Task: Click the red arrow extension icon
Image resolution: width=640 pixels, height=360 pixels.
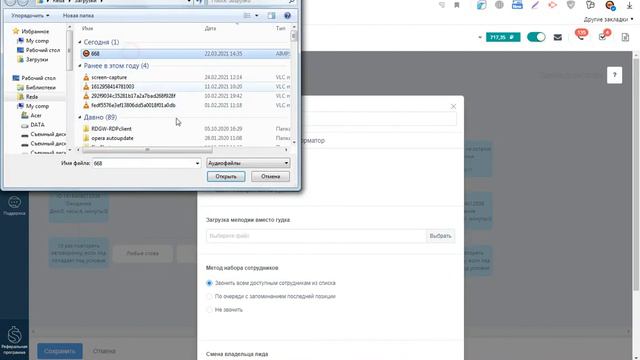Action: pos(552,5)
